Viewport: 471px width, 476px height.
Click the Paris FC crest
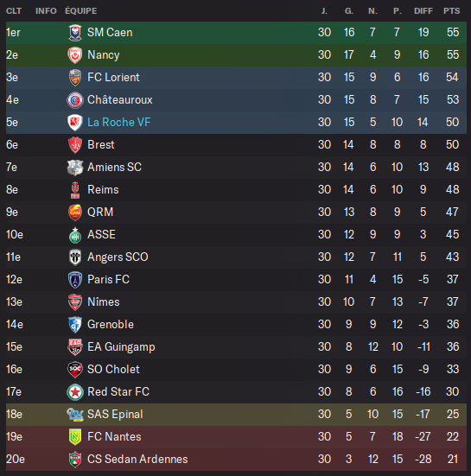[75, 280]
